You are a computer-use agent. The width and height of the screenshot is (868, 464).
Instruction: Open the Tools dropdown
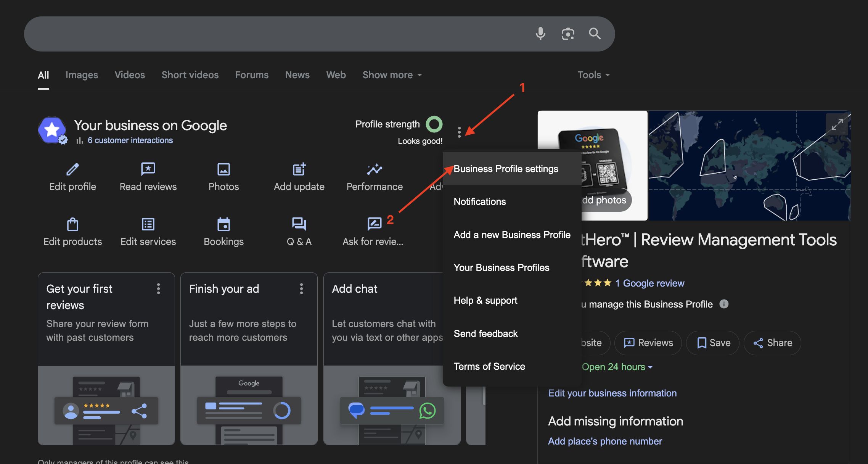coord(593,75)
